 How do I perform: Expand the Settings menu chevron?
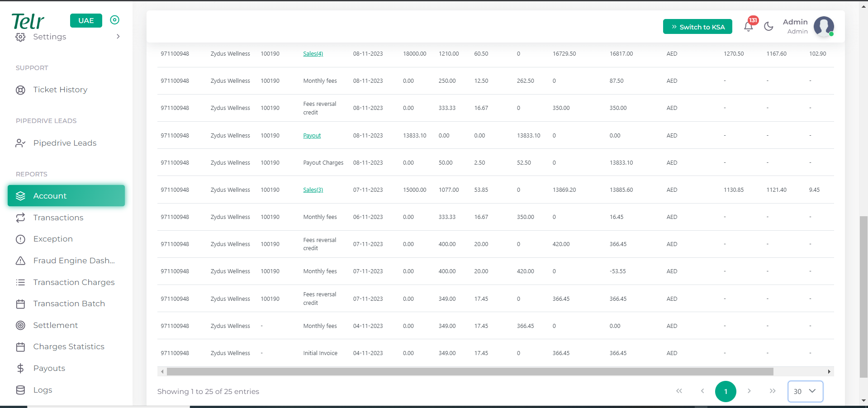(x=118, y=37)
